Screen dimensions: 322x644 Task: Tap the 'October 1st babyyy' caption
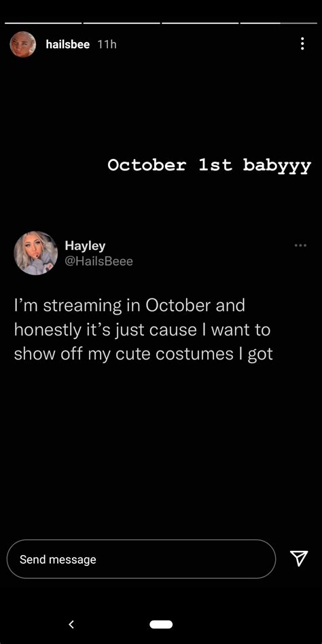tap(209, 166)
